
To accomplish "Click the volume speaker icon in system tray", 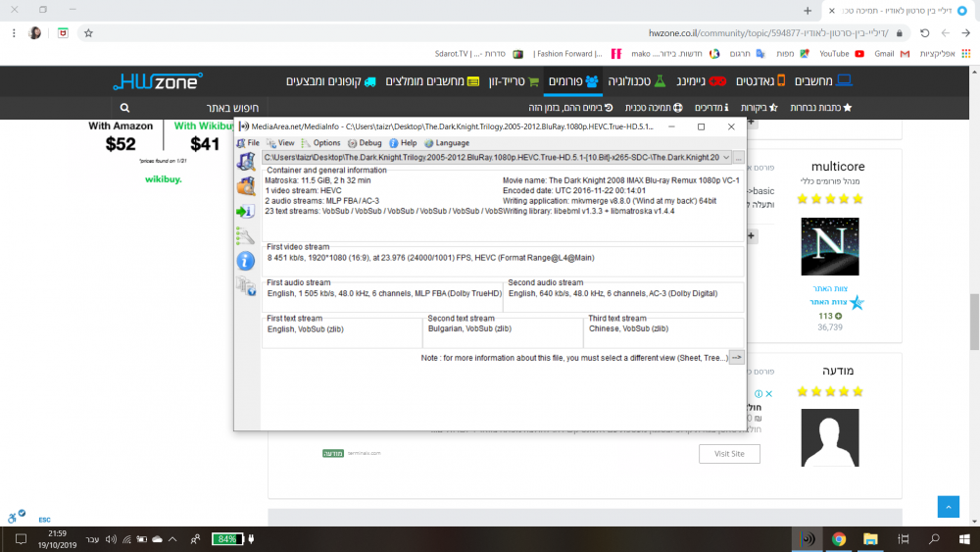I will tap(112, 539).
